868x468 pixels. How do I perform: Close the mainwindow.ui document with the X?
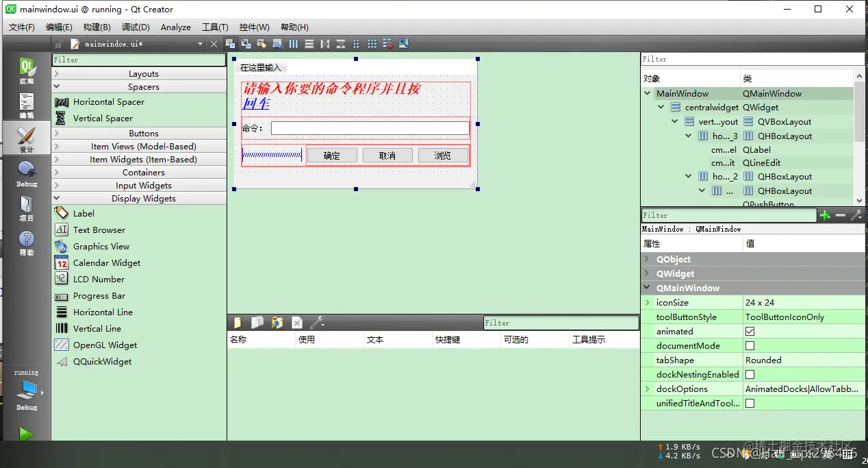[214, 44]
